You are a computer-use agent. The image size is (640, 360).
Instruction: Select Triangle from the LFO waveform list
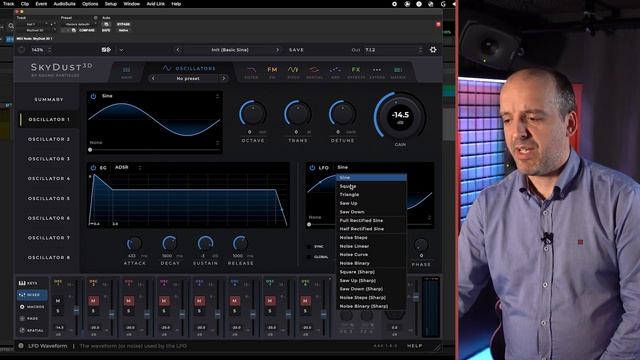coord(371,195)
